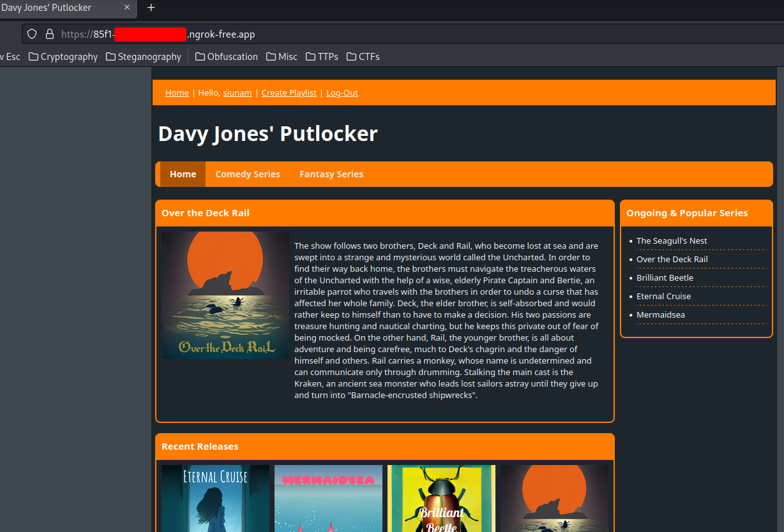Click the Recent Releases heading
784x532 pixels.
pyautogui.click(x=200, y=447)
